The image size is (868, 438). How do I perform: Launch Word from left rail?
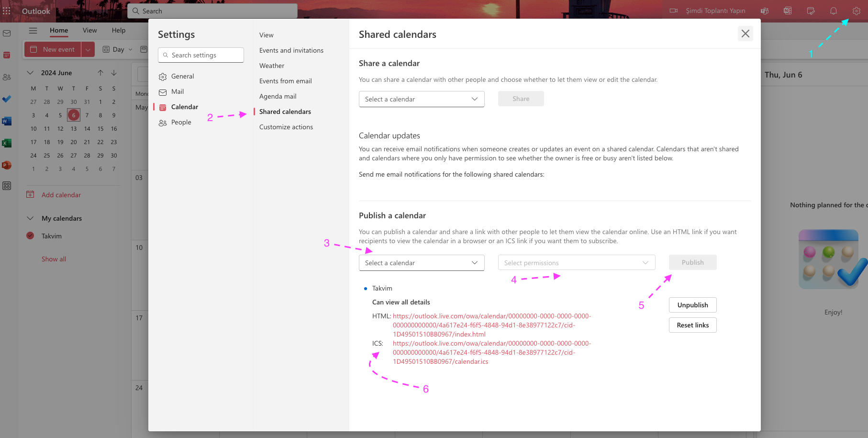click(7, 121)
